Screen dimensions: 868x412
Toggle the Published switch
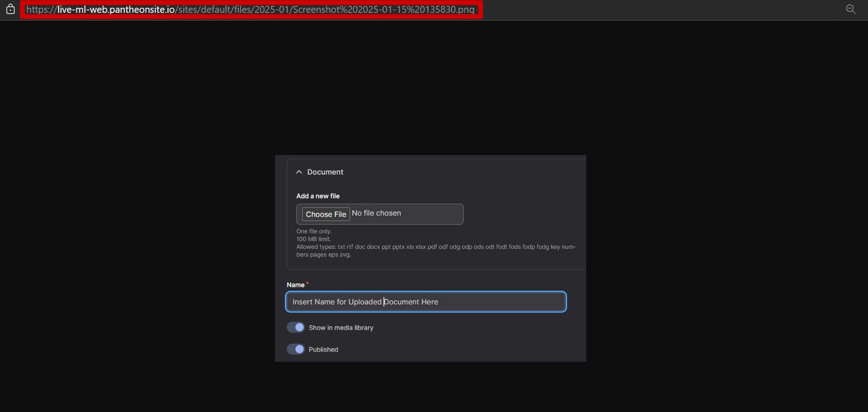[x=295, y=349]
